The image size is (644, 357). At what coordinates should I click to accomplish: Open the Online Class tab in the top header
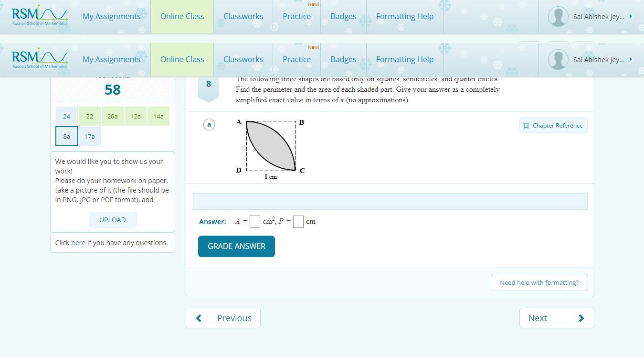(182, 16)
